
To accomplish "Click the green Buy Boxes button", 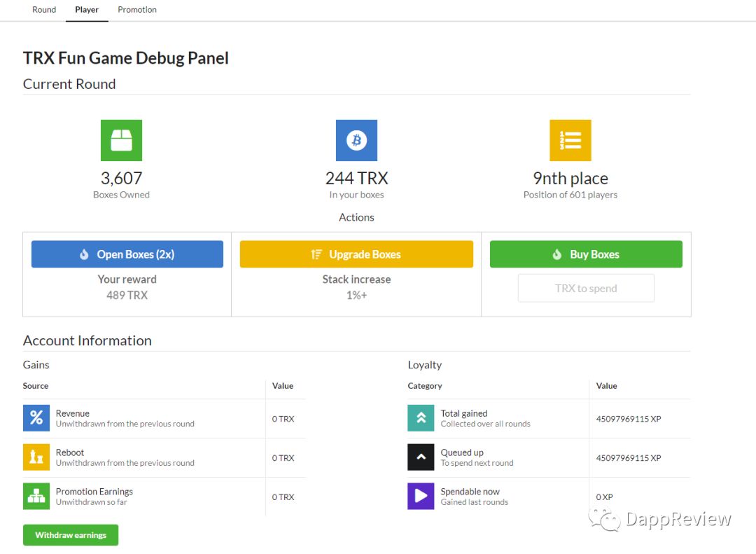I will click(x=586, y=254).
